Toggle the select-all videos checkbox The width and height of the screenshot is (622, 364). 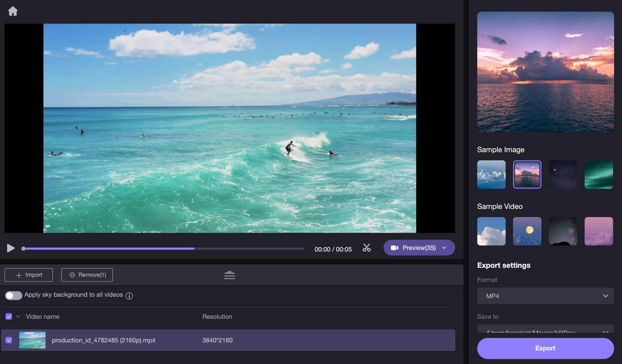coord(9,316)
